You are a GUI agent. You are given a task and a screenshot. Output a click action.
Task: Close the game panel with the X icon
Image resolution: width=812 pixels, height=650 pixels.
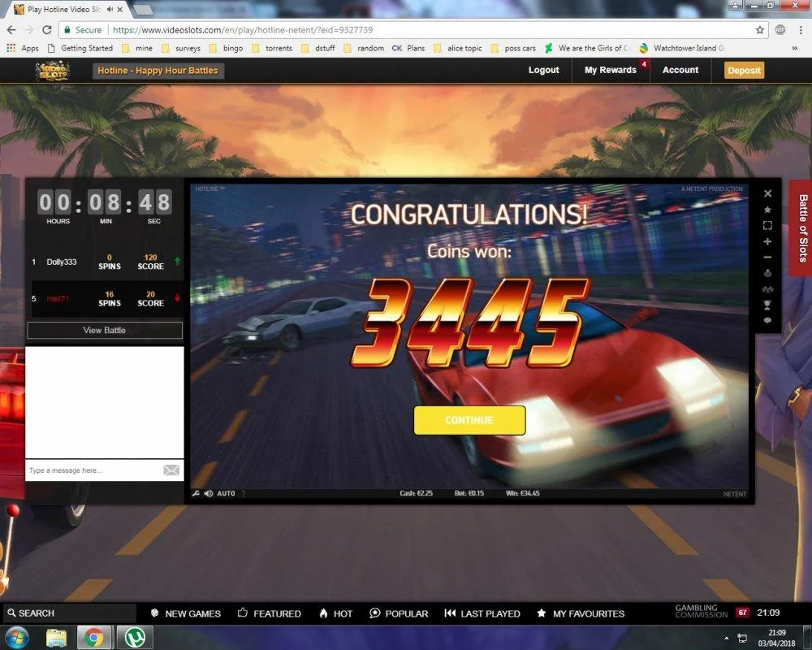click(767, 193)
